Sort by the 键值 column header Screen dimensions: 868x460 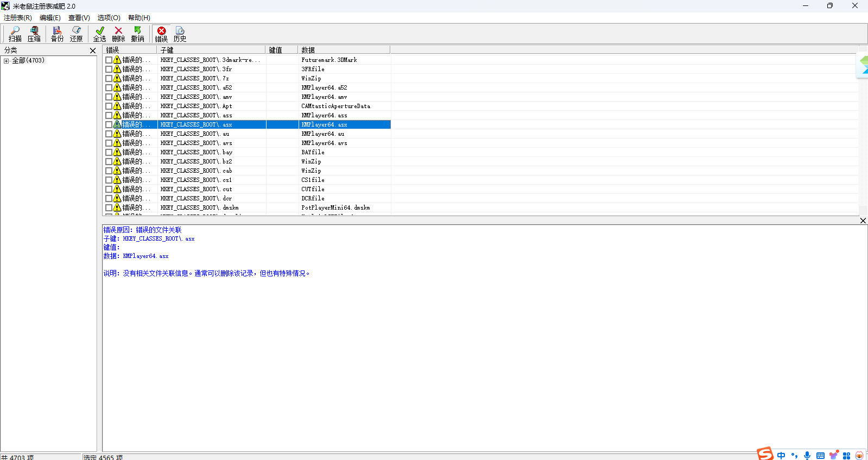(x=282, y=50)
